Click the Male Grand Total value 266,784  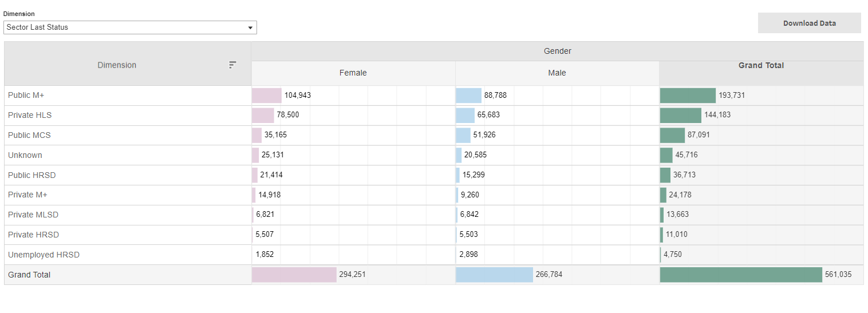tap(549, 275)
